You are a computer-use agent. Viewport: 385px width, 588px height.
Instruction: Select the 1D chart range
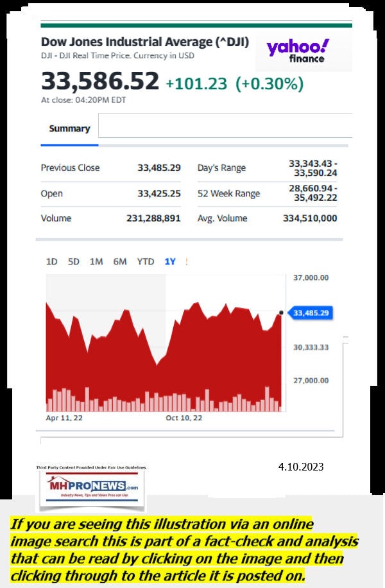click(x=51, y=261)
